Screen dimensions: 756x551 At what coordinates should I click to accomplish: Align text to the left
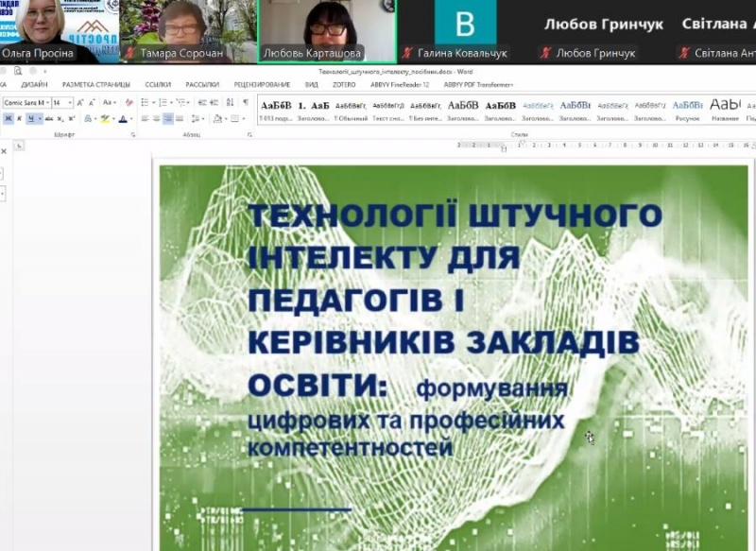click(x=146, y=118)
